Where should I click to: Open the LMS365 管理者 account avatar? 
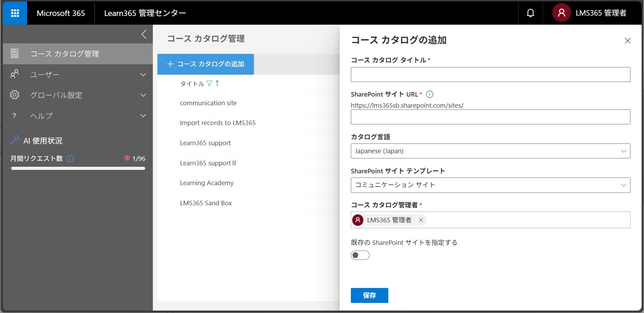tap(561, 13)
